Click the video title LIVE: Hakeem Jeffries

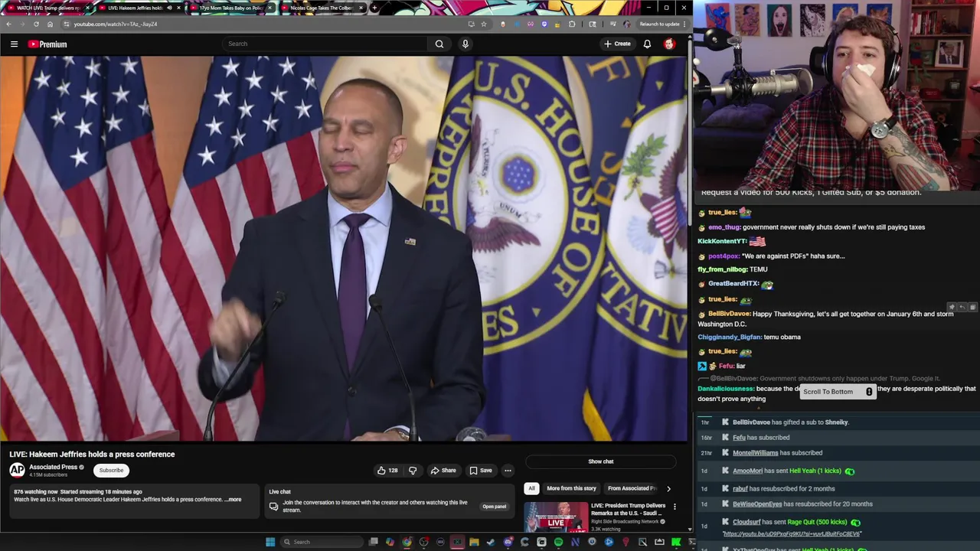click(x=92, y=455)
